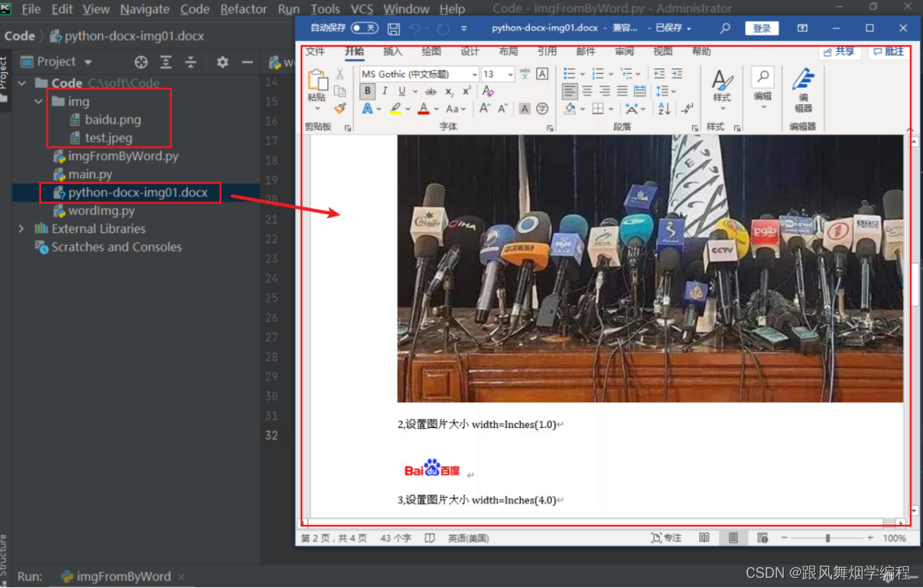Image resolution: width=923 pixels, height=588 pixels.
Task: Click the Cut scissors icon in Word
Action: coord(340,74)
